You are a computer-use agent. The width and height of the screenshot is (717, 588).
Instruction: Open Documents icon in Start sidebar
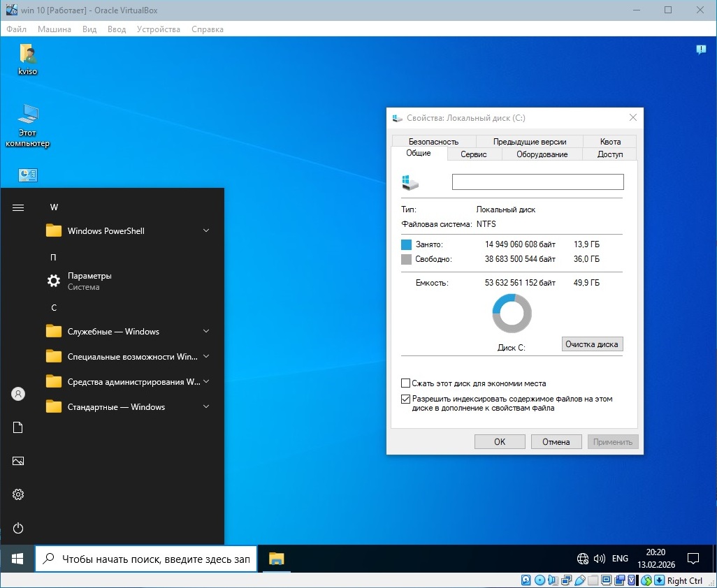point(18,427)
